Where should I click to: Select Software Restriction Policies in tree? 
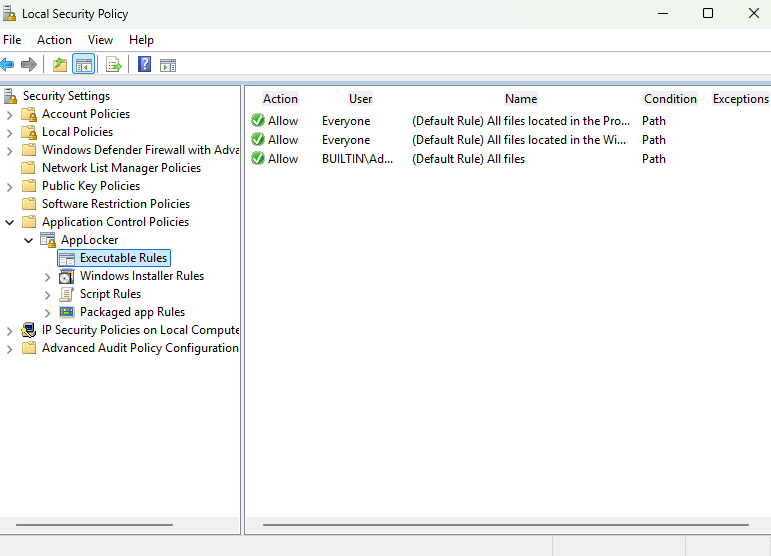115,204
